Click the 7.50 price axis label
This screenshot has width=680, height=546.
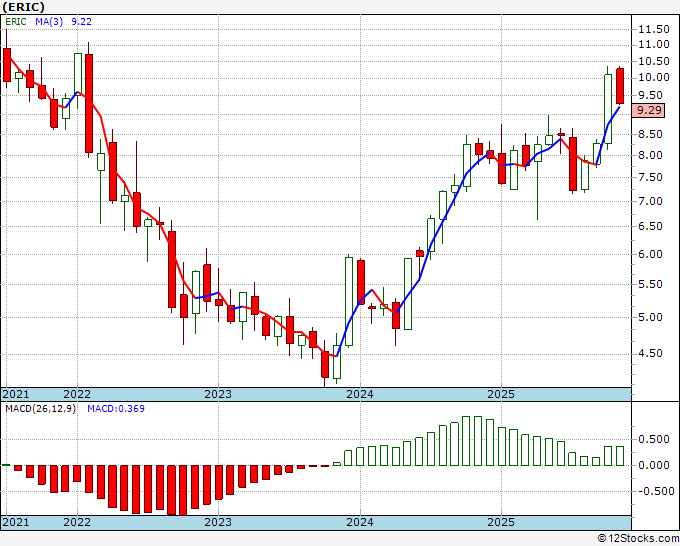pyautogui.click(x=651, y=177)
